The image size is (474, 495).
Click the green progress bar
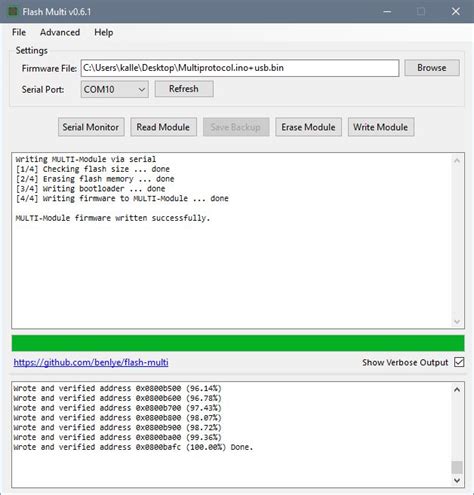click(x=238, y=343)
